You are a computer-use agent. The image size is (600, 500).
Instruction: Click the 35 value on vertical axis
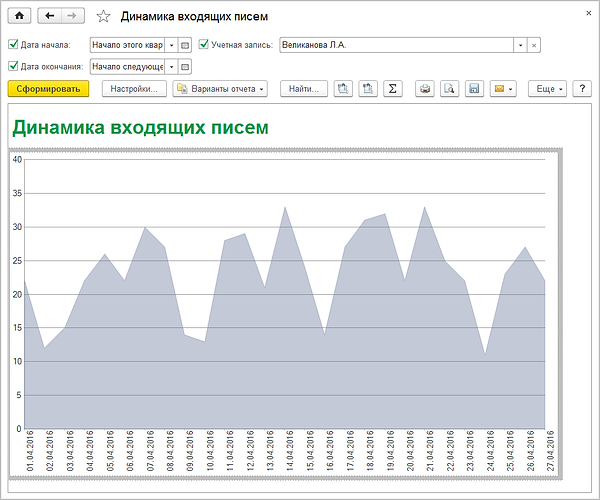[17, 193]
